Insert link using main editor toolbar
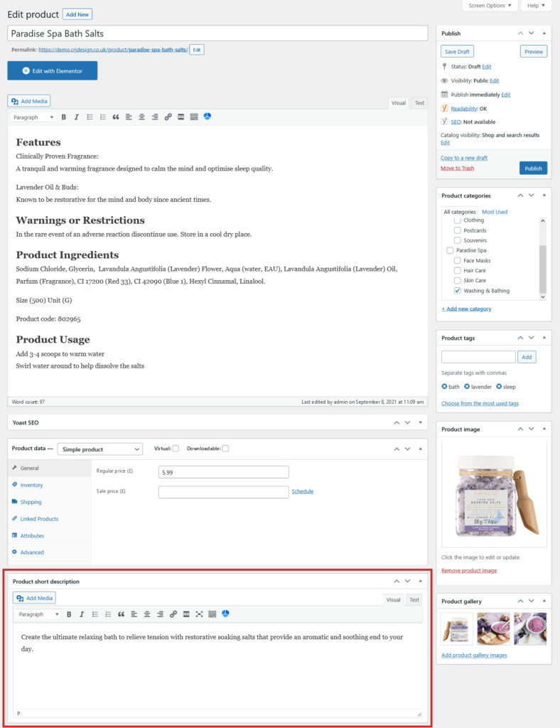This screenshot has height=728, width=560. point(168,117)
